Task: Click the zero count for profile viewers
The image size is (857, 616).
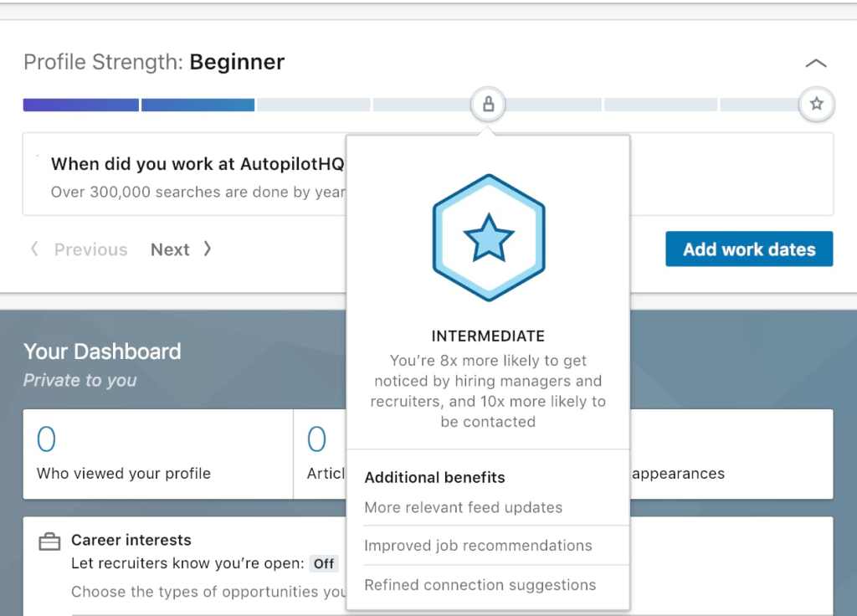Action: tap(46, 439)
